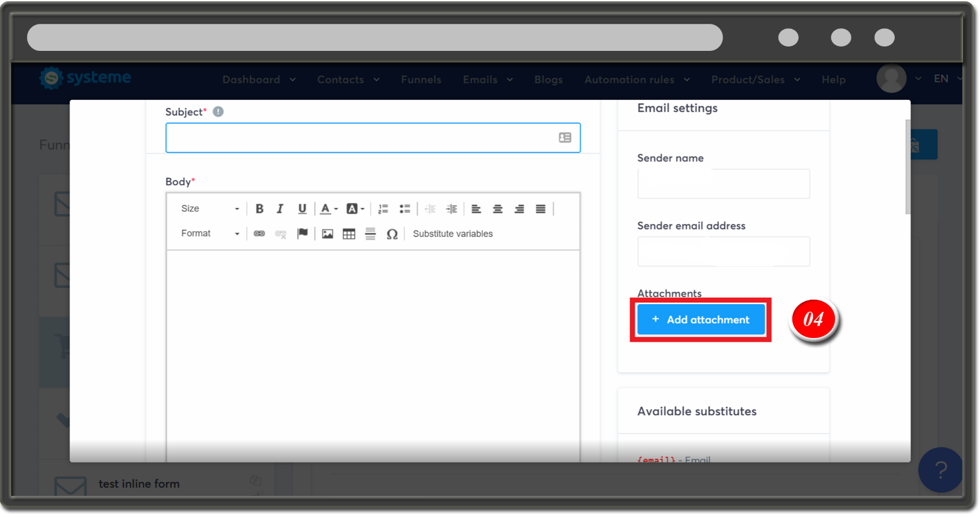
Task: Click the Sender name field
Action: tap(723, 184)
